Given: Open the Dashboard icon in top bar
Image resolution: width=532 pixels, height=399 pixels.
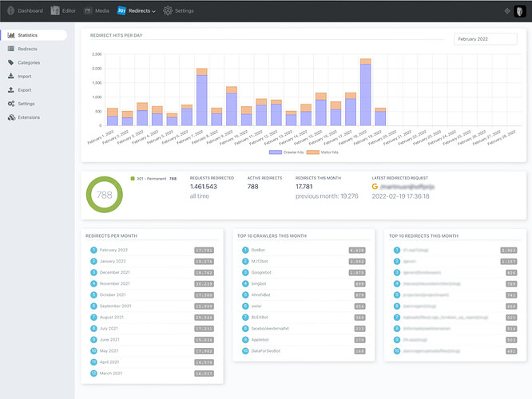Looking at the screenshot, I should [11, 10].
